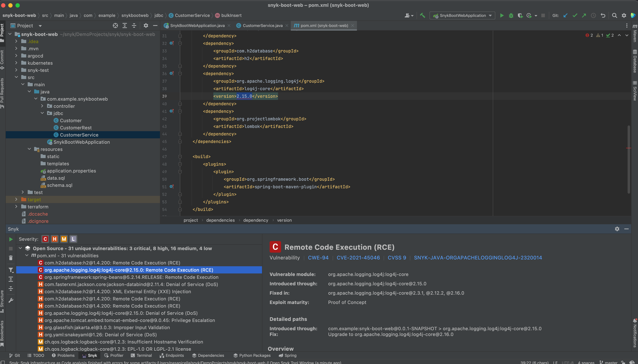Viewport: 638px width, 364px height.
Task: Open the Snyk filter options
Action: point(11,270)
